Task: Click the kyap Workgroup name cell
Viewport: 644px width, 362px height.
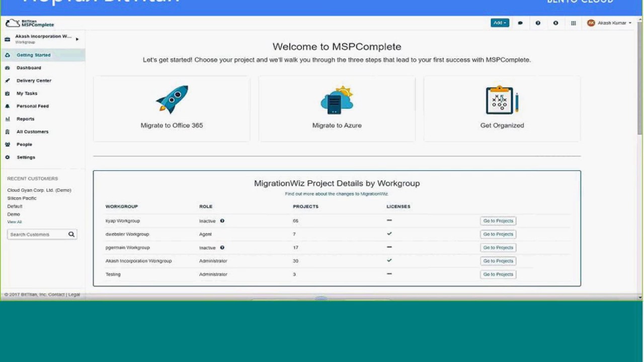Action: pyautogui.click(x=123, y=221)
